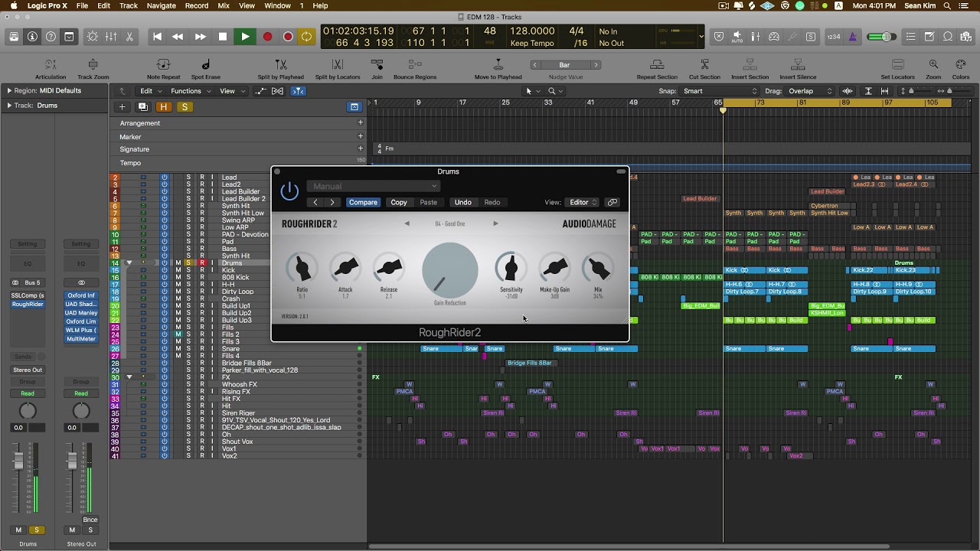
Task: Open the tracks area Edit menu
Action: (150, 91)
